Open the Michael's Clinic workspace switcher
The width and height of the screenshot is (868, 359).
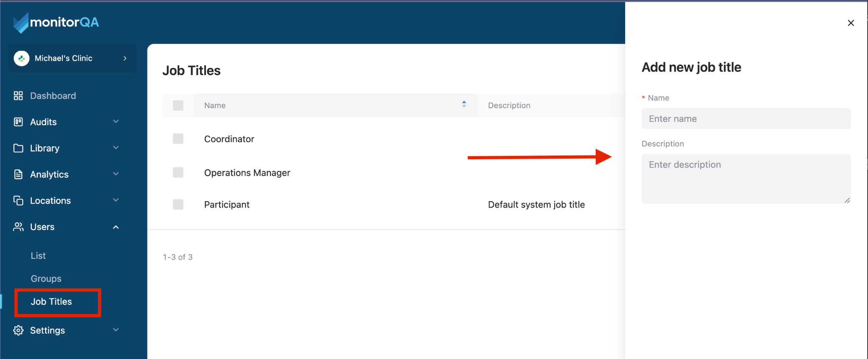[x=72, y=58]
